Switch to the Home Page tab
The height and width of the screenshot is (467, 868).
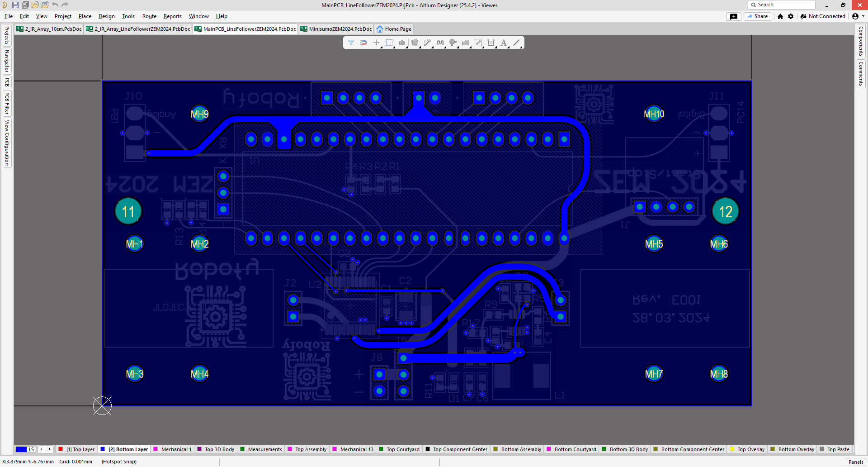point(394,29)
